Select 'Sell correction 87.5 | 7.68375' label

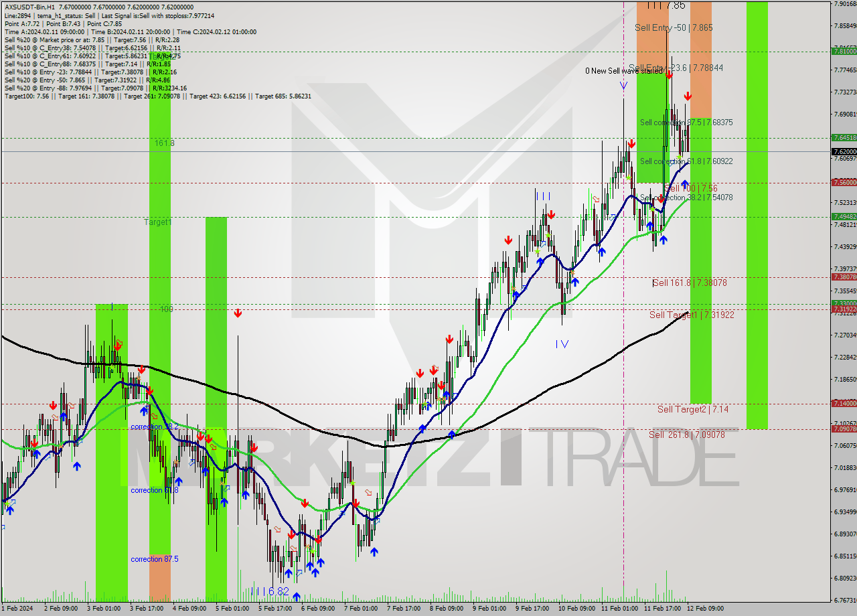(686, 123)
